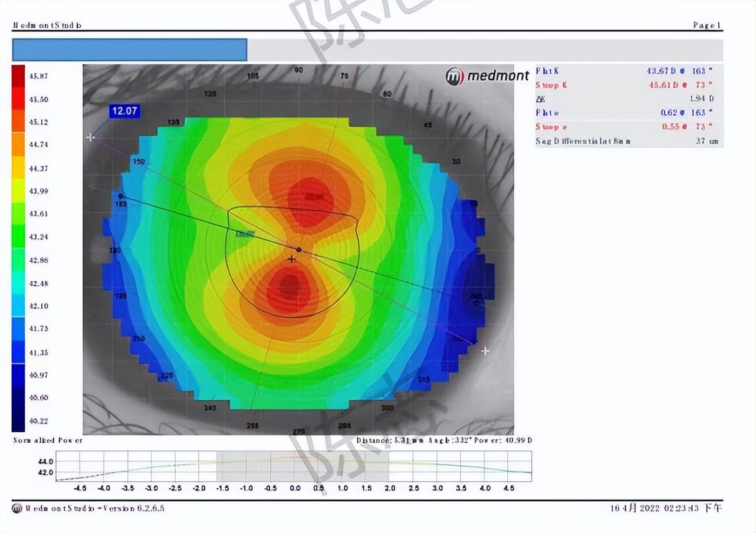Select the ΔK 1.94 D row

629,98
